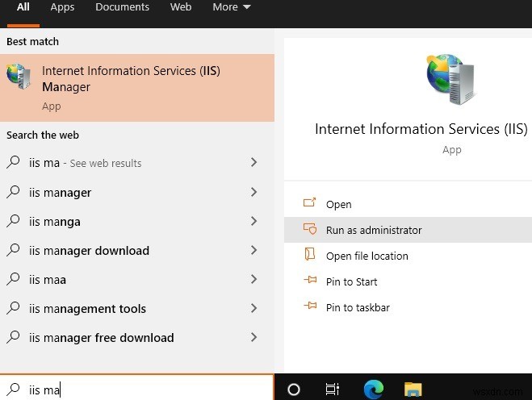Choose Pin to taskbar

[x=408, y=307]
